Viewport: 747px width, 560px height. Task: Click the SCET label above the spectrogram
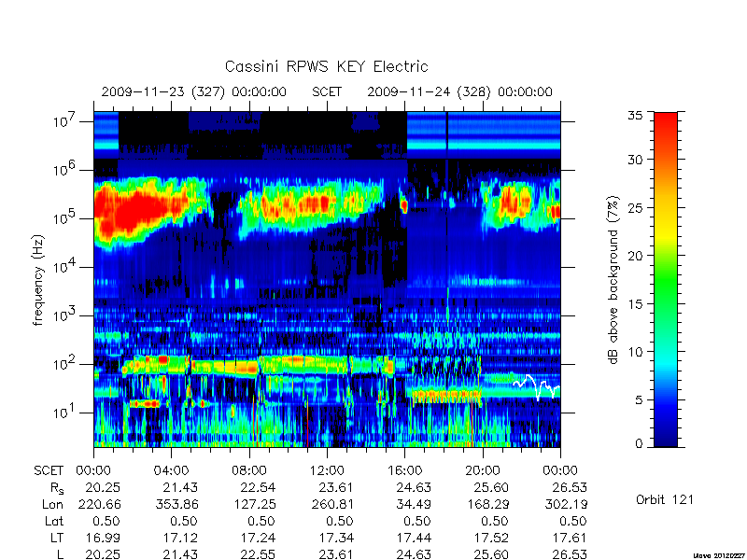point(327,91)
